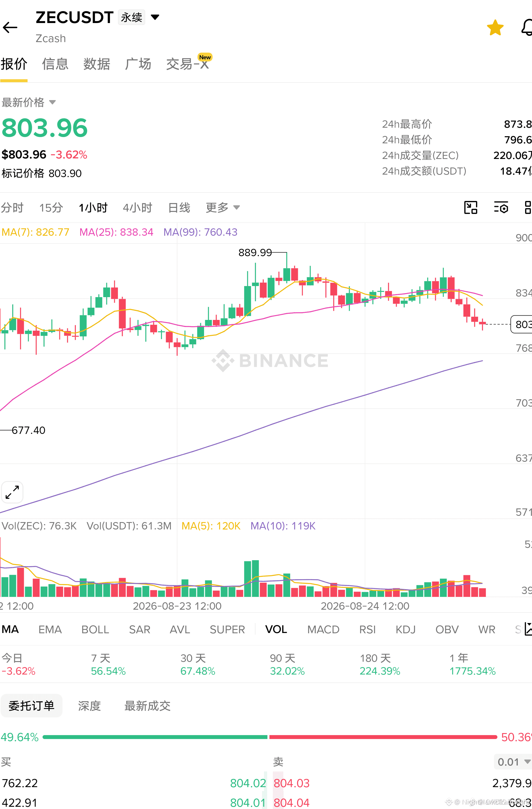Expand the 最新价格 price type dropdown
Screen dimensions: 532x809
pos(28,102)
